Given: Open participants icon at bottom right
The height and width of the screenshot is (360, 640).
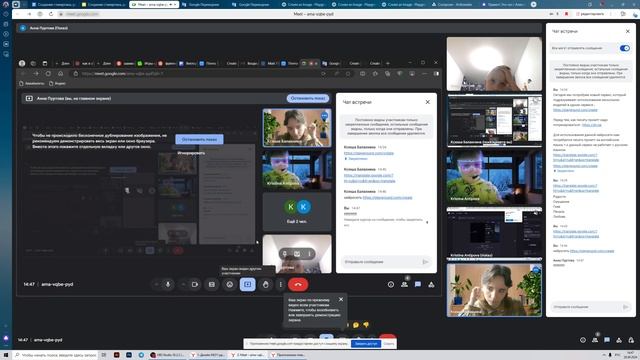Looking at the screenshot, I should 595,340.
